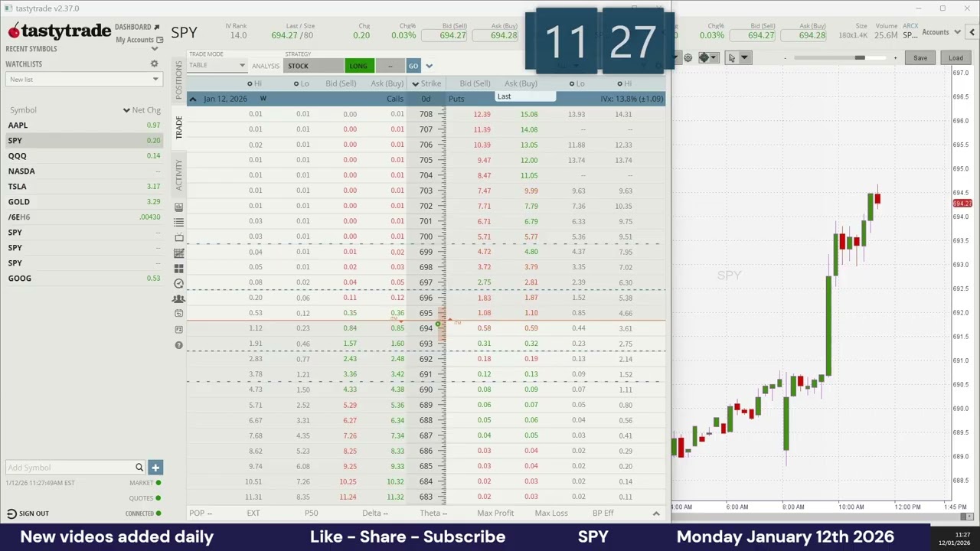Select AAPL in the watchlist
980x551 pixels.
(x=83, y=126)
